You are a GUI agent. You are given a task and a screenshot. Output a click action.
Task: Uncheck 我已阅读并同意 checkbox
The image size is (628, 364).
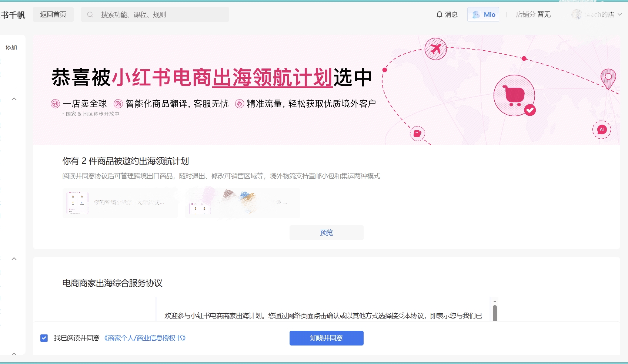coord(44,338)
